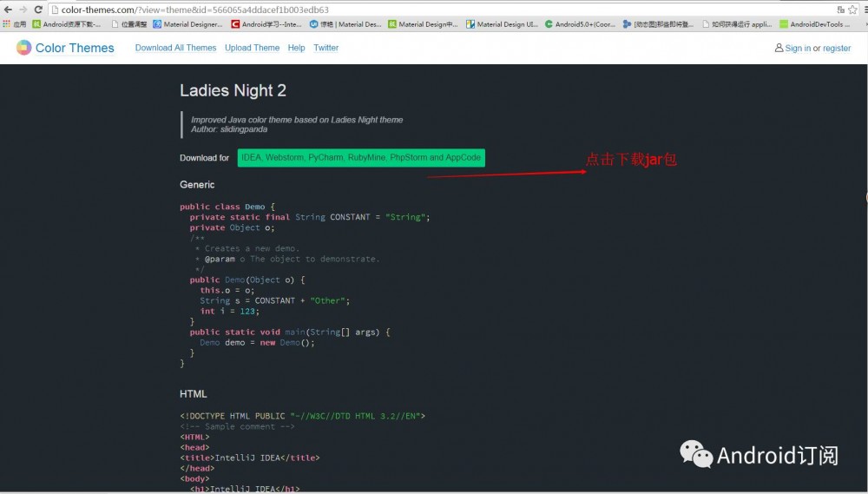Open the Upload Theme page

point(252,48)
